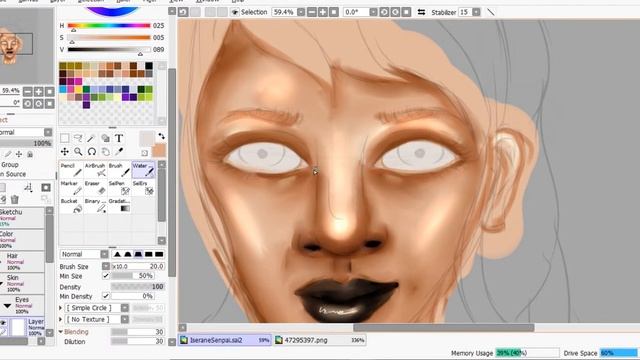Select the Hand pan tool
Screen dimensions: 640x360
pyautogui.click(x=105, y=152)
